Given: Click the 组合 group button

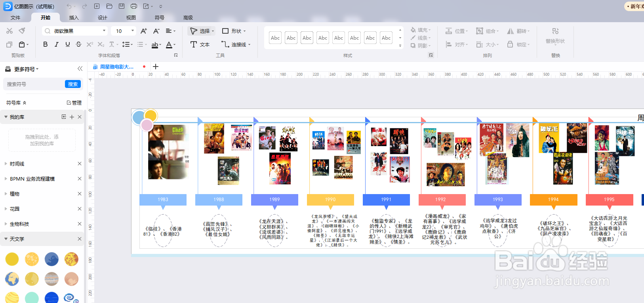Looking at the screenshot, I should pyautogui.click(x=488, y=31).
